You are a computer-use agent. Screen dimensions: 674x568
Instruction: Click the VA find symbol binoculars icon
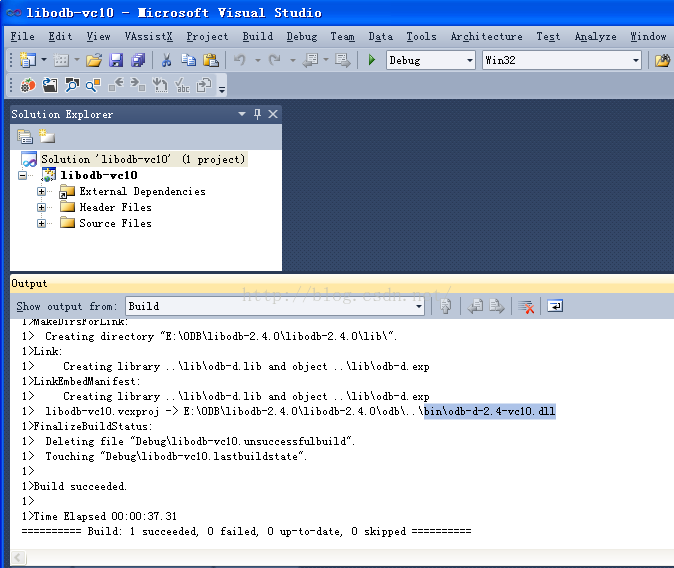click(72, 85)
